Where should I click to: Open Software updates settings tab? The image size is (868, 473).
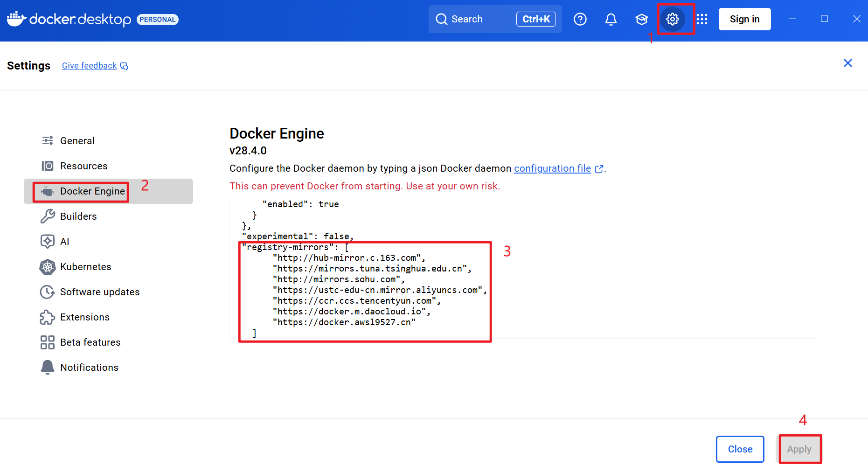108,292
